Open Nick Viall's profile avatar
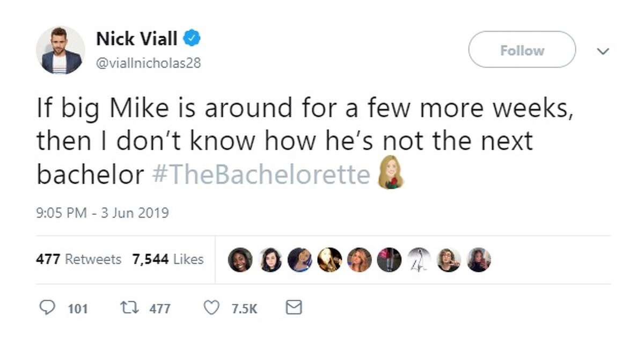Viewport: 644px width, 340px height. 61,50
